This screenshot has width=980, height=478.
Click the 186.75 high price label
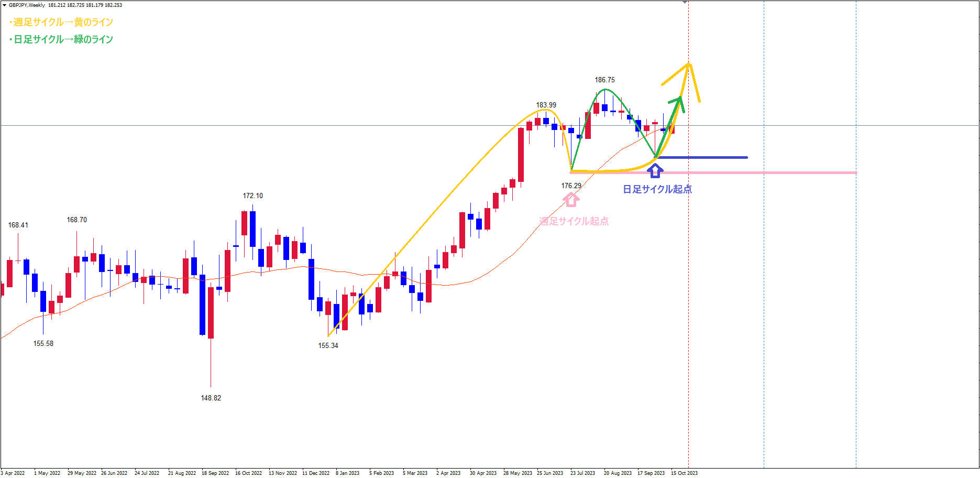point(604,80)
